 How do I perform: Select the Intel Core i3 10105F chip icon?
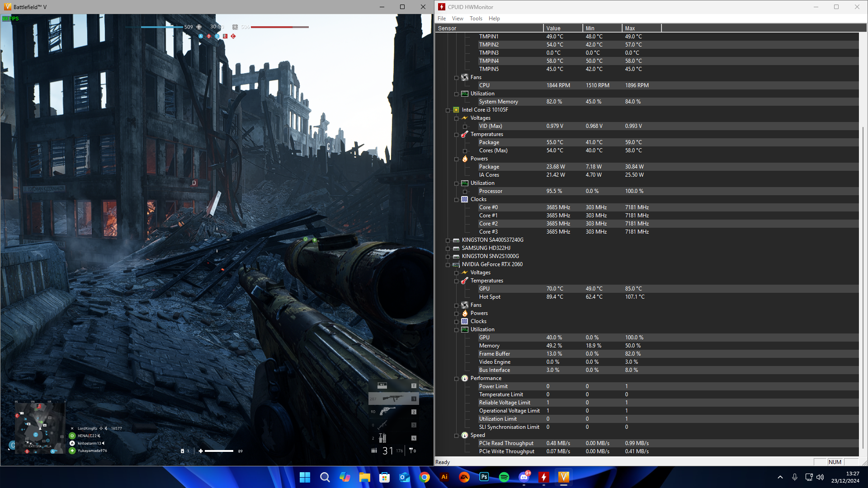[x=456, y=110]
